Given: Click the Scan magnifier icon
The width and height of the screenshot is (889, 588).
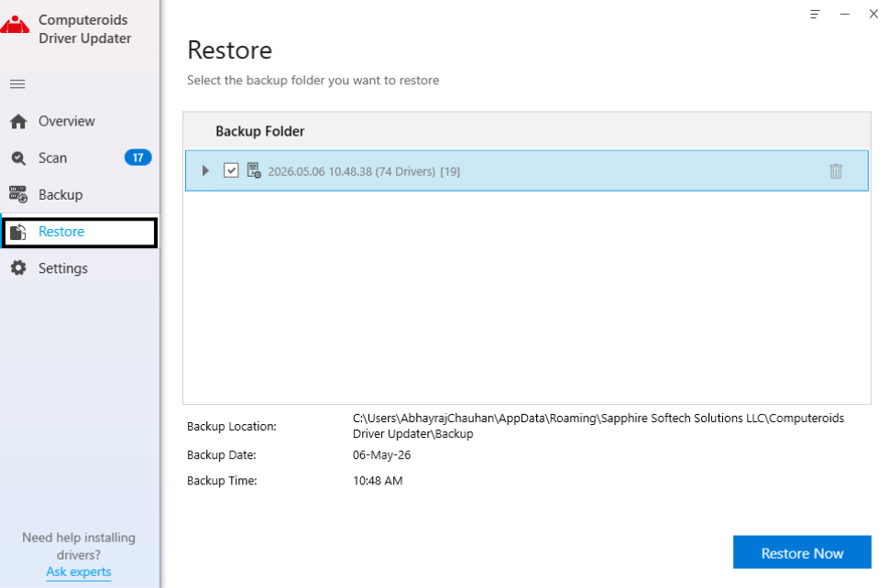Looking at the screenshot, I should [18, 158].
